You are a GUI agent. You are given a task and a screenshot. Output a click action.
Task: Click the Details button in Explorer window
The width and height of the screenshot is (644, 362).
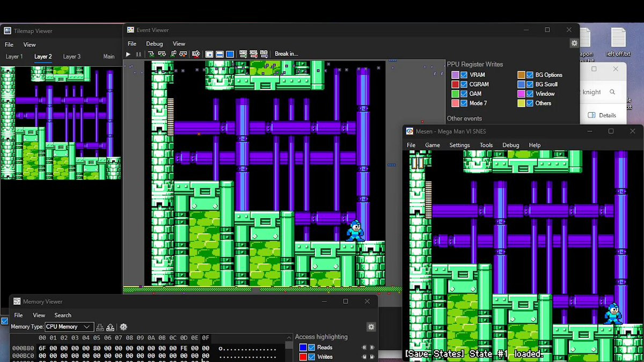coord(602,115)
